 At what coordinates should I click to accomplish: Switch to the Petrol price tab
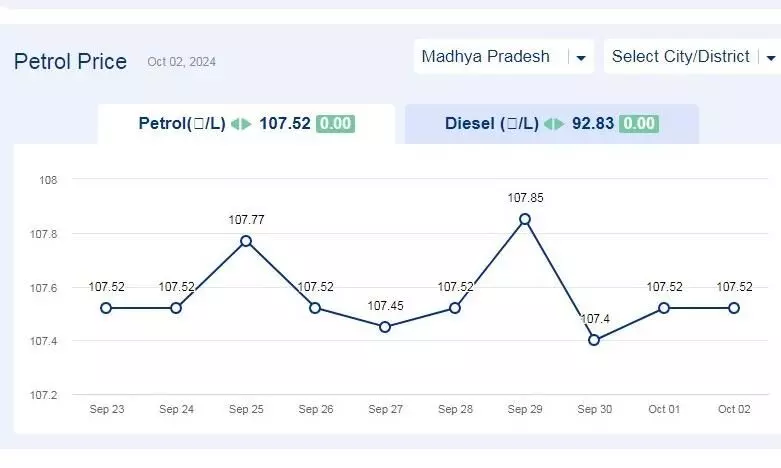click(247, 124)
